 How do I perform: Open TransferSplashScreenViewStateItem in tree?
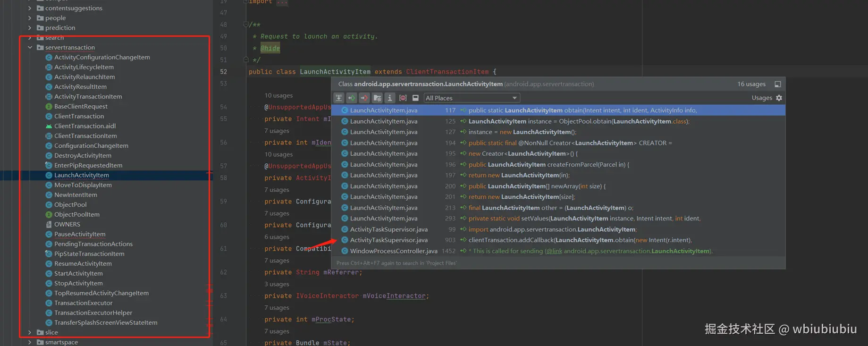[106, 323]
